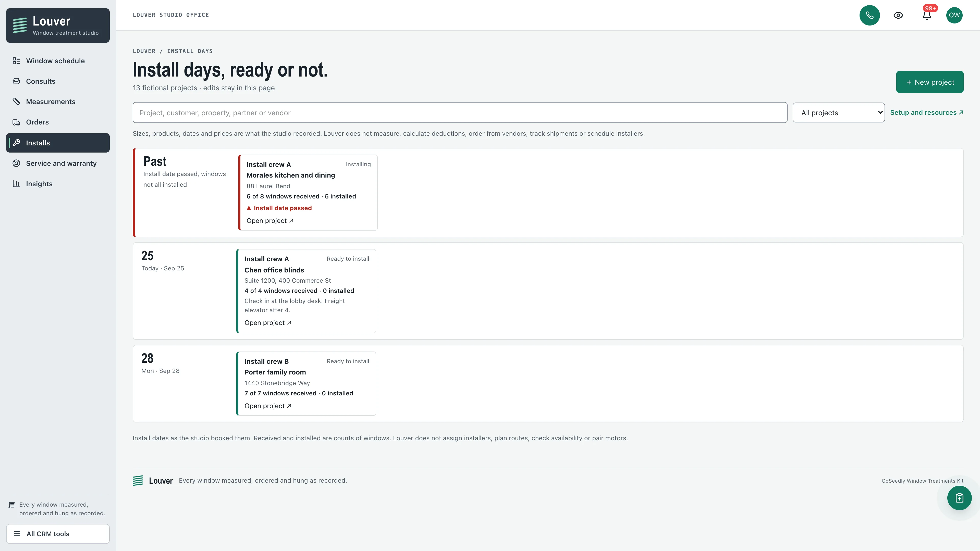Viewport: 980px width, 551px height.
Task: Expand the All projects filter dropdown
Action: [x=838, y=112]
